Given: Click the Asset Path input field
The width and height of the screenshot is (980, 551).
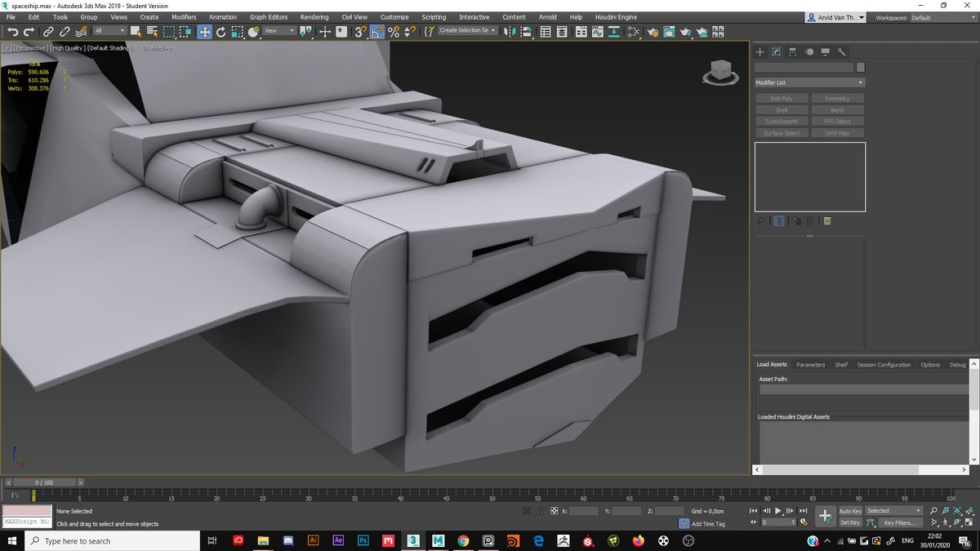Looking at the screenshot, I should pyautogui.click(x=864, y=389).
